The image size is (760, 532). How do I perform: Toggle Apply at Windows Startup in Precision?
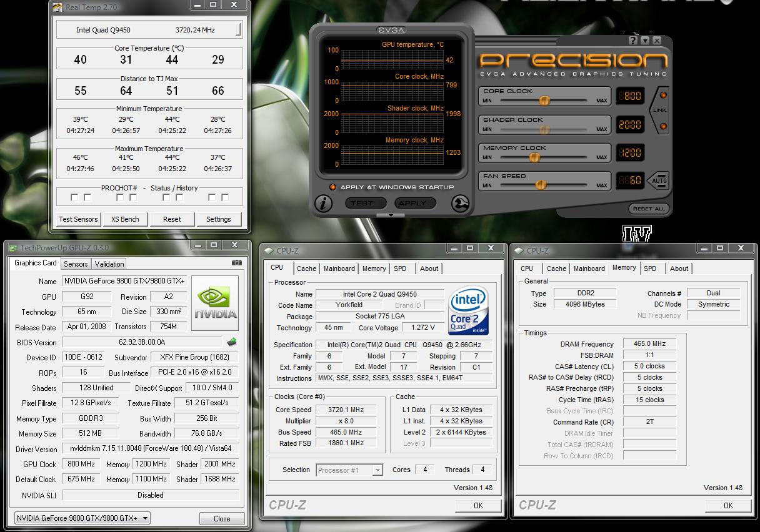click(332, 187)
